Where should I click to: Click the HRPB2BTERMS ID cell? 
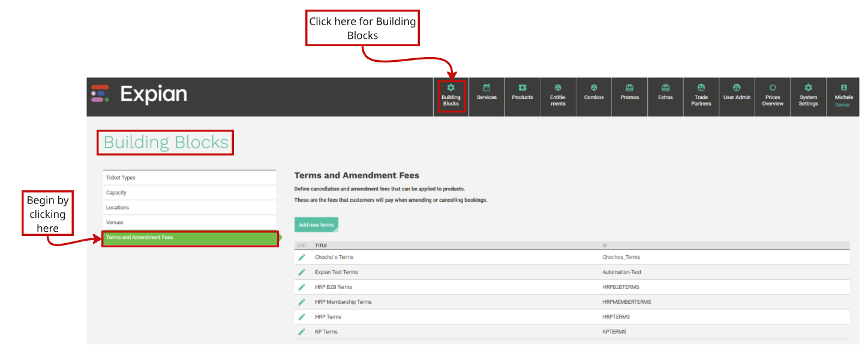[621, 287]
